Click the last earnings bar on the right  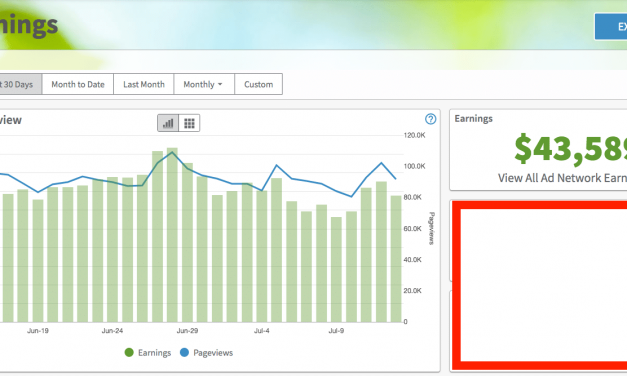coord(396,259)
